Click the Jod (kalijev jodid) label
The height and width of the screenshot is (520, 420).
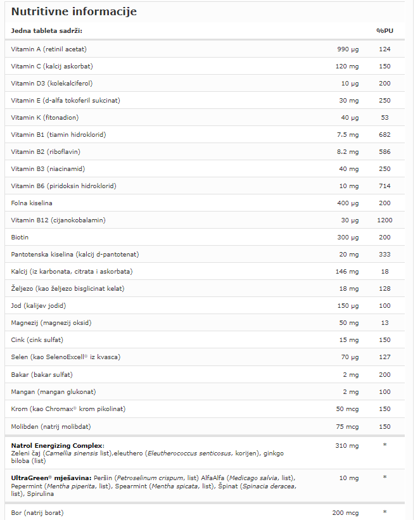(39, 306)
